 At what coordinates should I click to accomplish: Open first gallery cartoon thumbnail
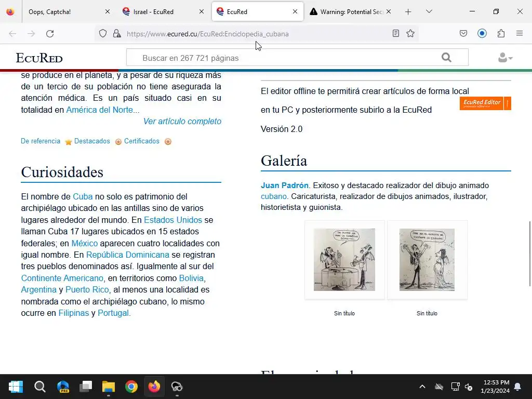click(x=344, y=260)
